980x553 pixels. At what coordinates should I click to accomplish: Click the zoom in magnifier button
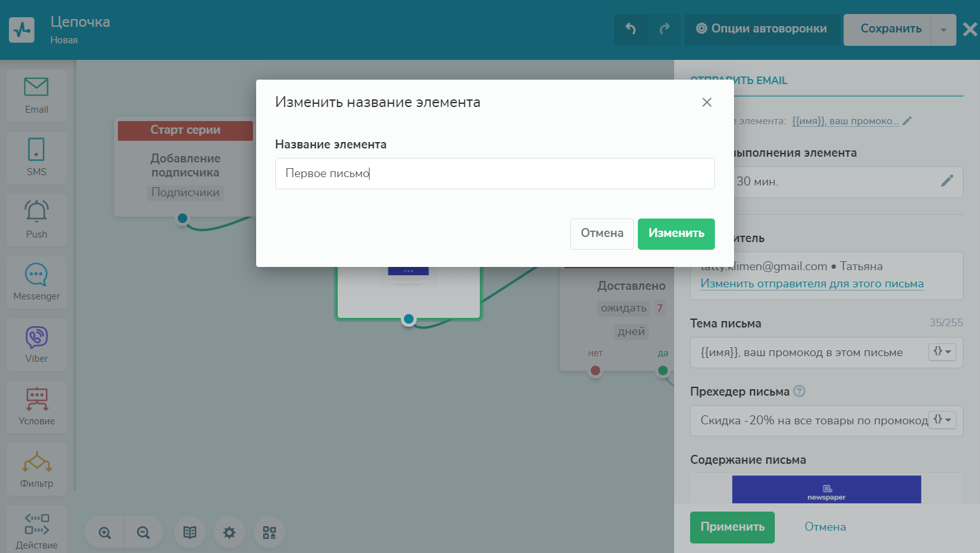point(105,533)
